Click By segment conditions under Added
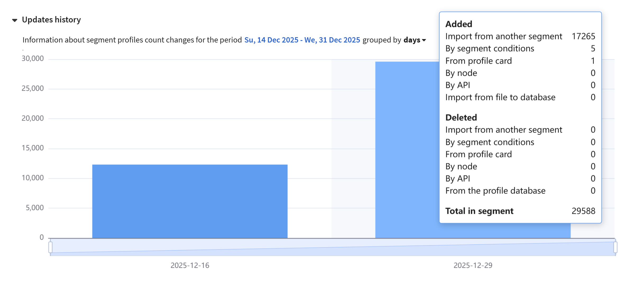Screen dimensions: 644x289 coord(490,49)
